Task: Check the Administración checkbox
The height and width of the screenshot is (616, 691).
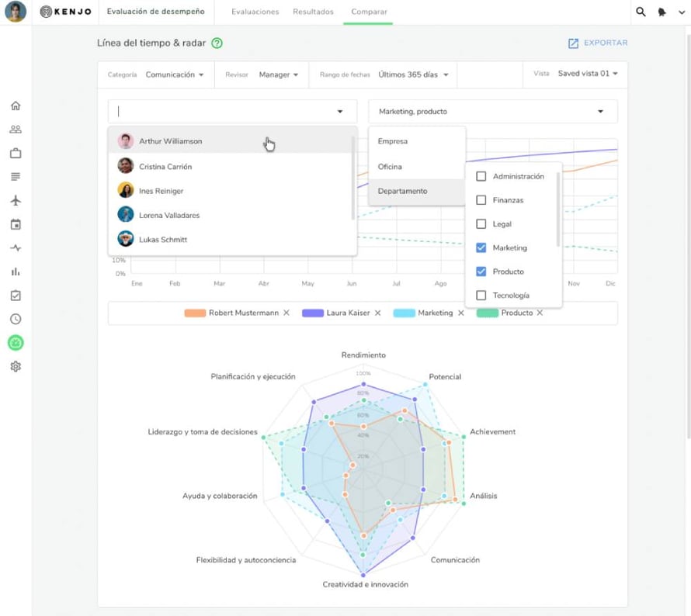Action: [x=481, y=177]
